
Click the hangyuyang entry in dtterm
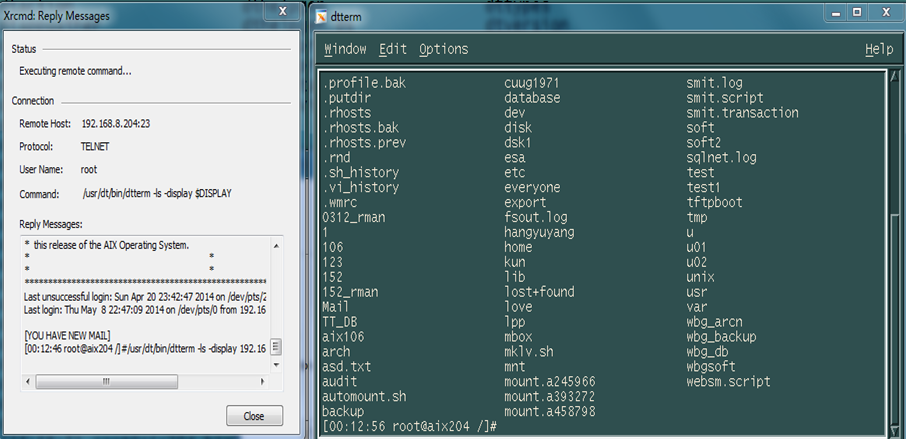coord(539,232)
